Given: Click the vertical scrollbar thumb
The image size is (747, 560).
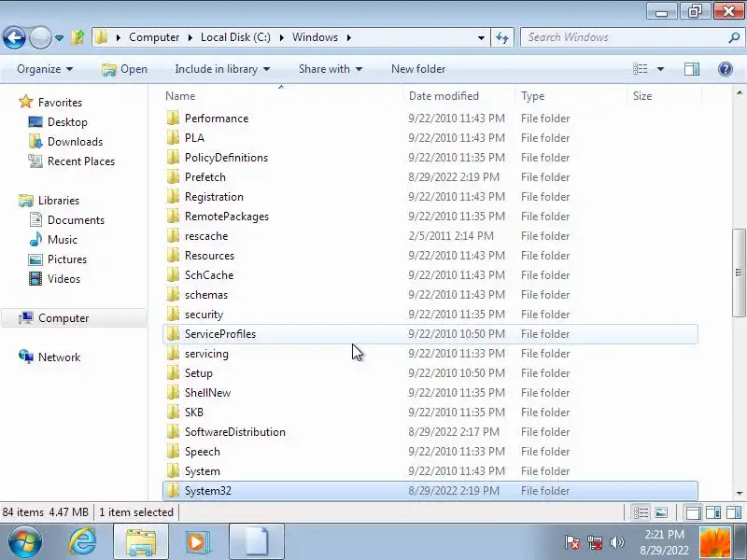Looking at the screenshot, I should point(739,273).
